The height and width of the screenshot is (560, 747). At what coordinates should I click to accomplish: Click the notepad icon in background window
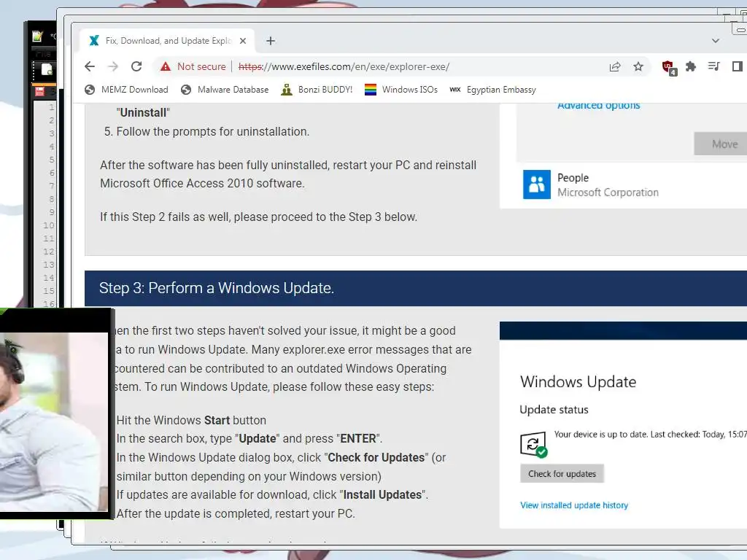[x=38, y=36]
